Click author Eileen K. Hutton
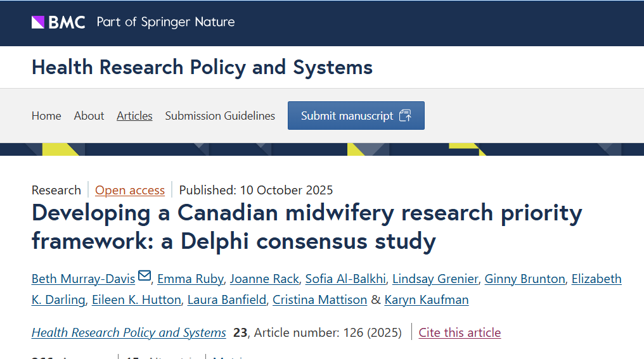Screen dimensions: 644x359 click(136, 300)
